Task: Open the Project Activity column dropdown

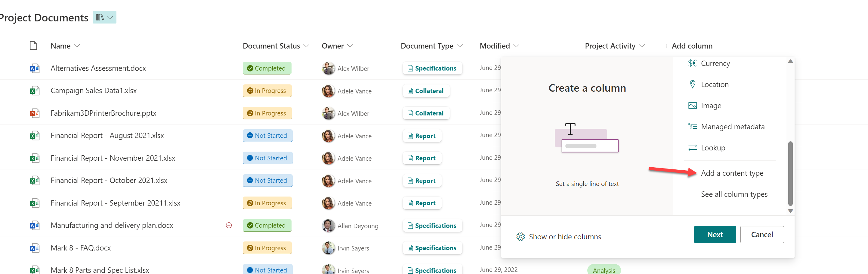Action: (641, 46)
